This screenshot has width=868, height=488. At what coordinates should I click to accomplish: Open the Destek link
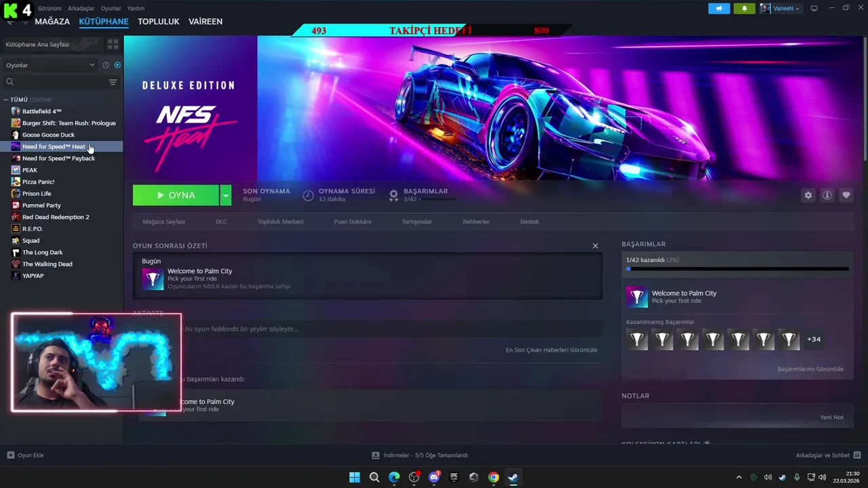[530, 222]
